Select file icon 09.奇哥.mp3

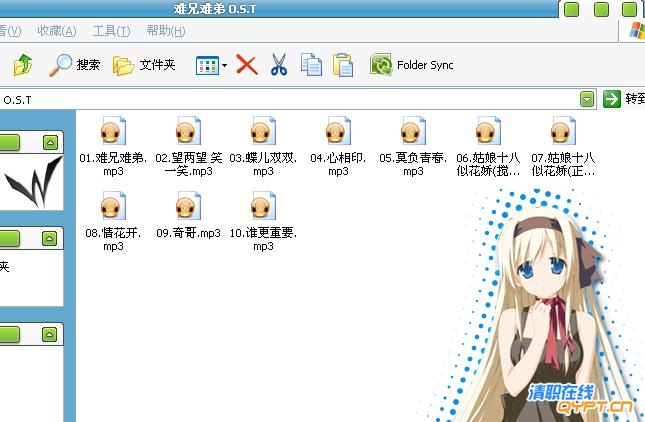pyautogui.click(x=188, y=206)
